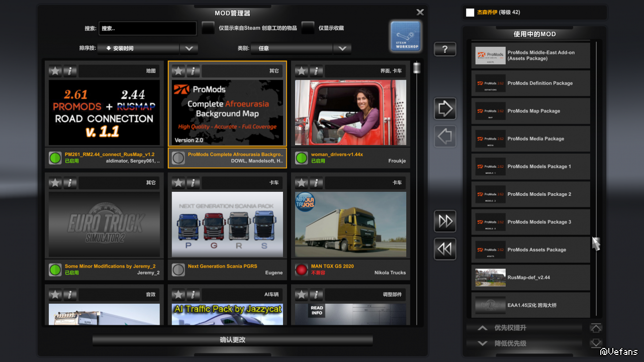Open info for MAN TGX GS 2020 mod
This screenshot has width=644, height=362.
point(316,183)
